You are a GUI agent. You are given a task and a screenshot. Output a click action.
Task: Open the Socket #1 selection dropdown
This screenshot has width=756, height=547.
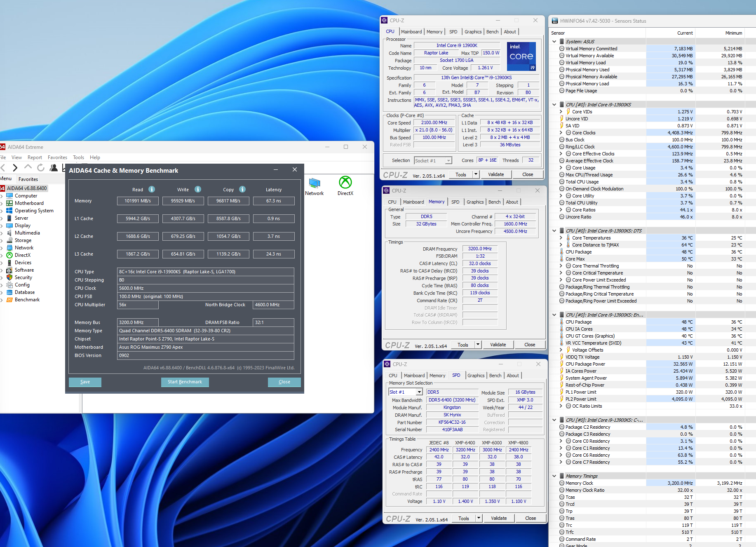(x=448, y=161)
